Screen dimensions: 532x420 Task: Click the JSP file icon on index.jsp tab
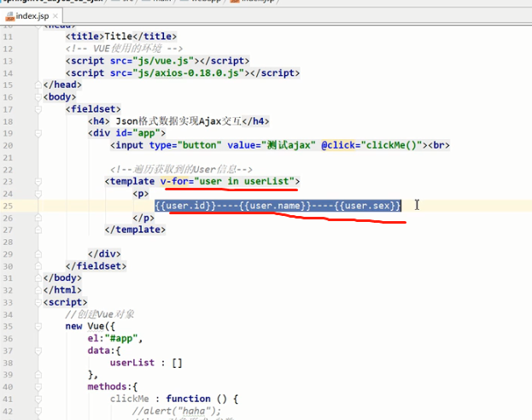[x=10, y=16]
